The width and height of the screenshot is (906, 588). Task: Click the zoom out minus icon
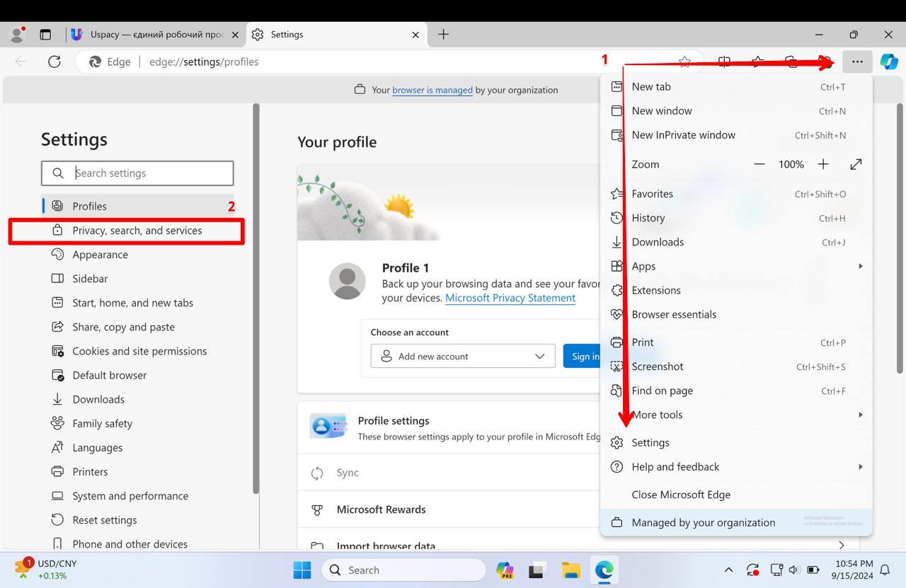click(x=759, y=164)
